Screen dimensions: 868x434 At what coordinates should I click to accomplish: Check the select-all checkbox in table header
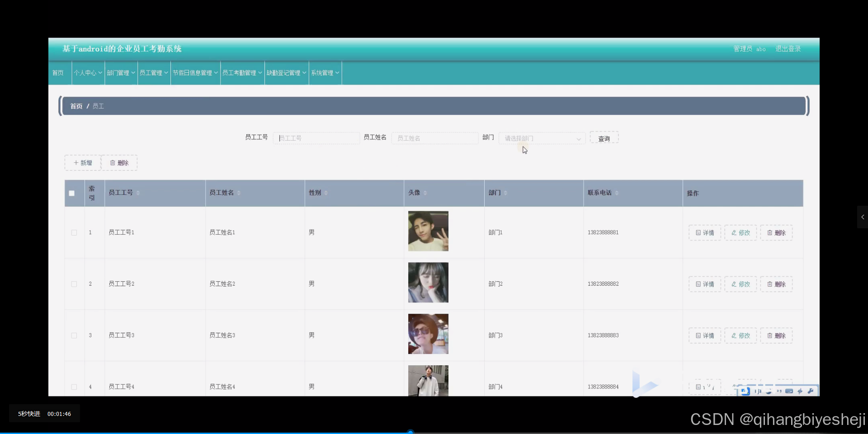[71, 193]
